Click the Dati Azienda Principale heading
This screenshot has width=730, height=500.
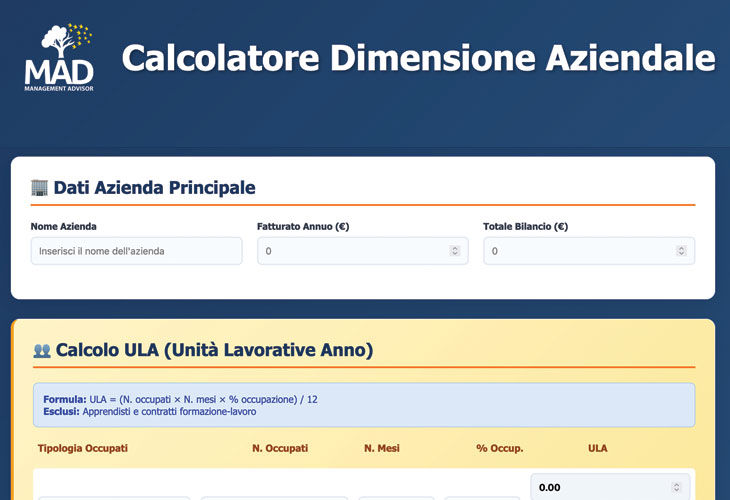tap(154, 187)
